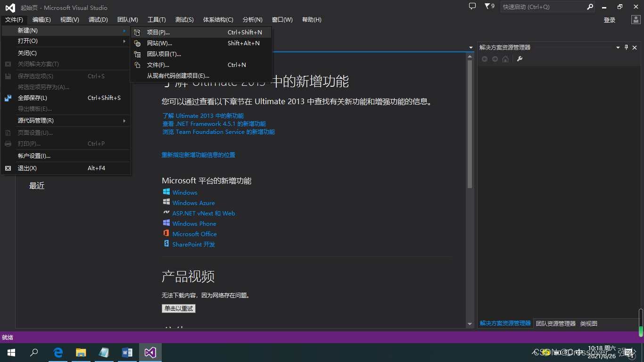Switch to 解决方案资源管理器 bottom tab
644x362 pixels.
[x=505, y=323]
